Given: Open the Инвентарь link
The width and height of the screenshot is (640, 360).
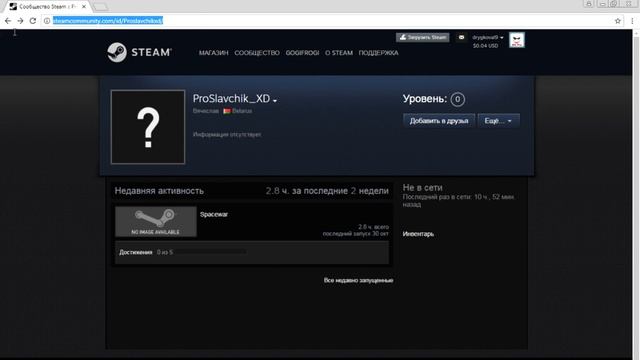Looking at the screenshot, I should 418,234.
